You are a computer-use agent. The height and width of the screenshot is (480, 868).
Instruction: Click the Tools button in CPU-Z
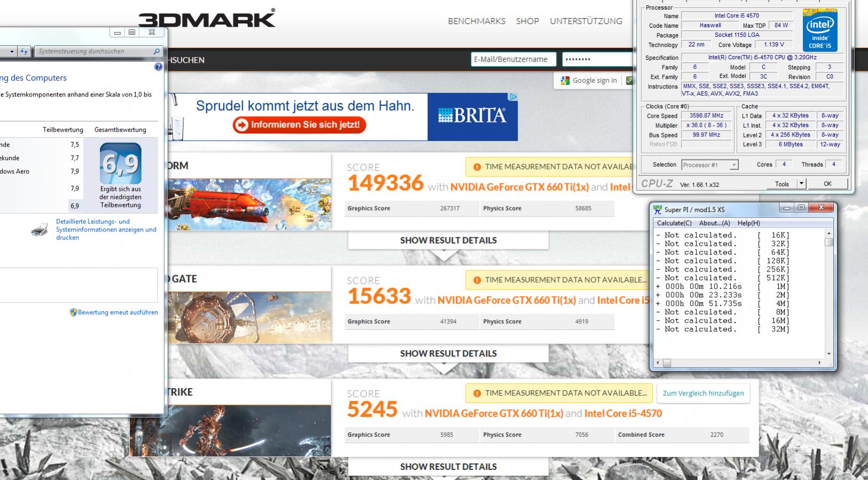[782, 184]
